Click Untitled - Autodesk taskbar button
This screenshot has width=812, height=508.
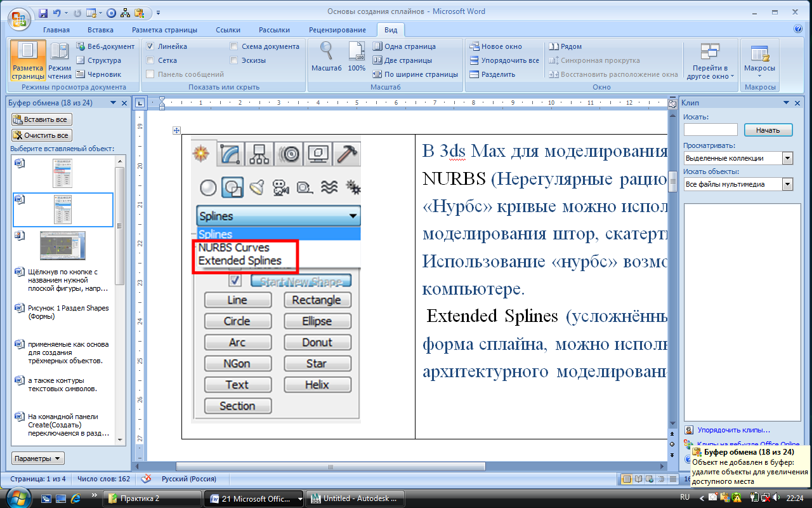(355, 498)
